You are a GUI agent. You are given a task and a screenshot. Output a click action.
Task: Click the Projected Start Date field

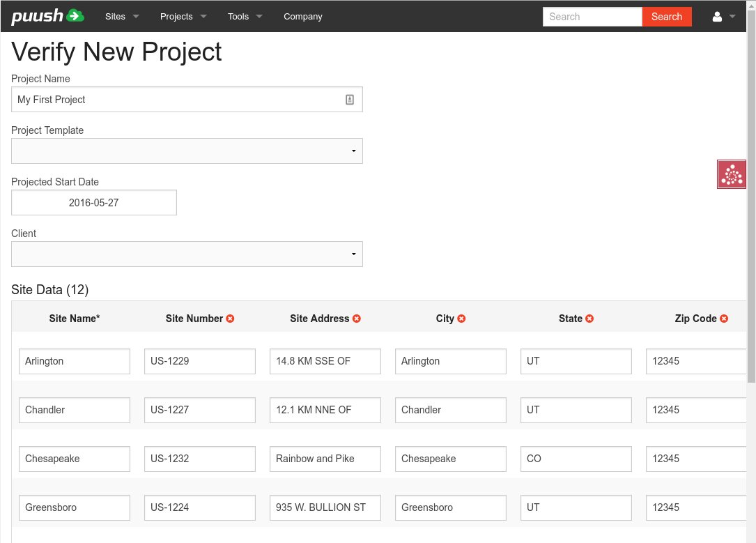(94, 203)
